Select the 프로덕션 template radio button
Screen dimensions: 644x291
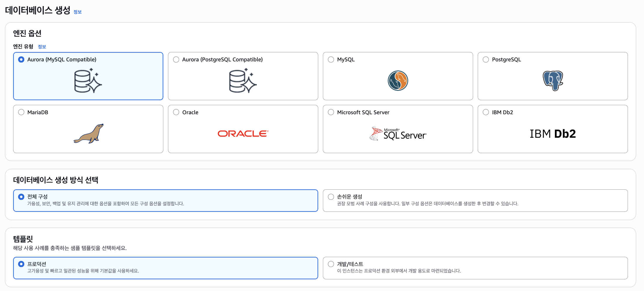click(x=21, y=264)
